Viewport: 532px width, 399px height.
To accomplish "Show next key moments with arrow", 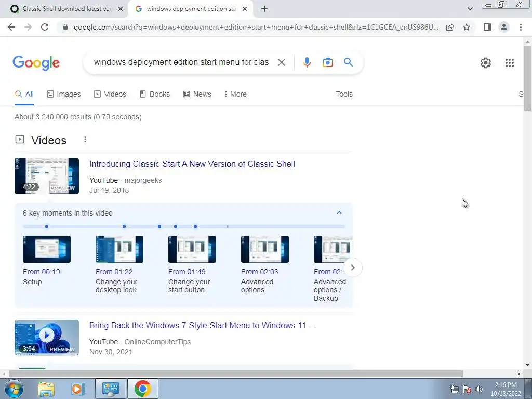I will (x=353, y=268).
